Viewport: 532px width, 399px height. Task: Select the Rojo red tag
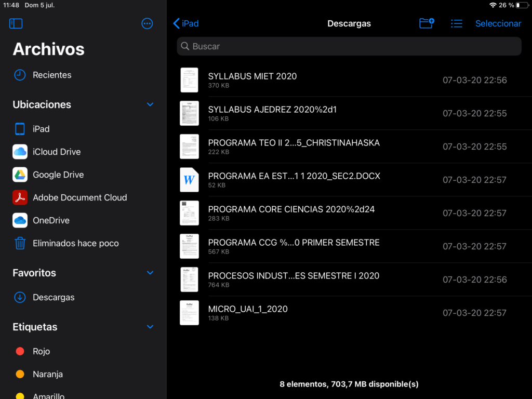coord(41,351)
